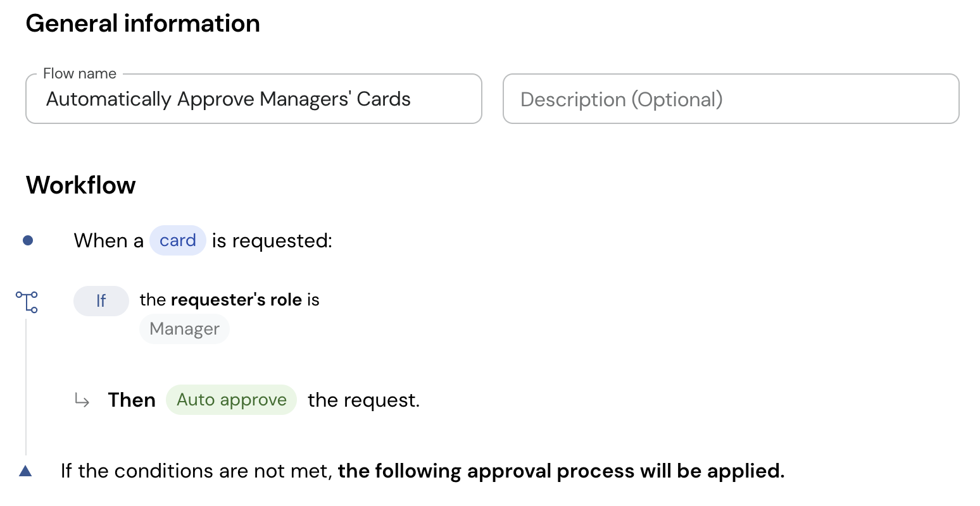Focus the Flow name input field
Screen dimensions: 980x506
[254, 99]
